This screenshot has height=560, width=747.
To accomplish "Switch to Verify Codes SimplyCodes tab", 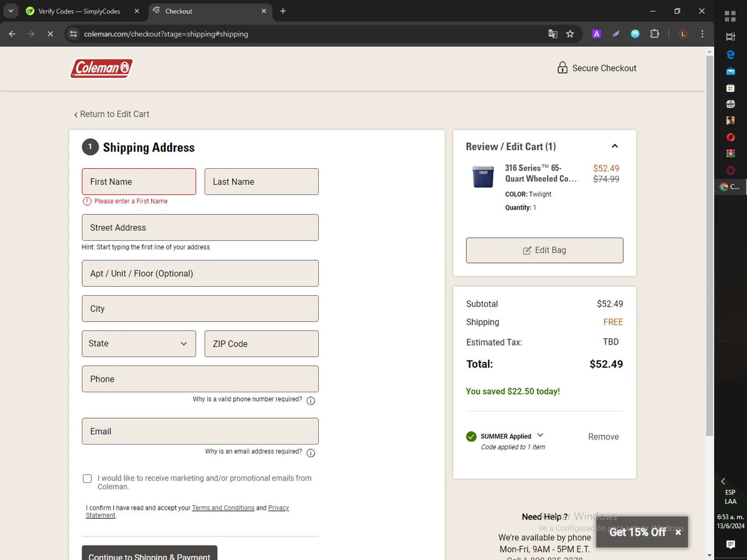I will (x=79, y=11).
